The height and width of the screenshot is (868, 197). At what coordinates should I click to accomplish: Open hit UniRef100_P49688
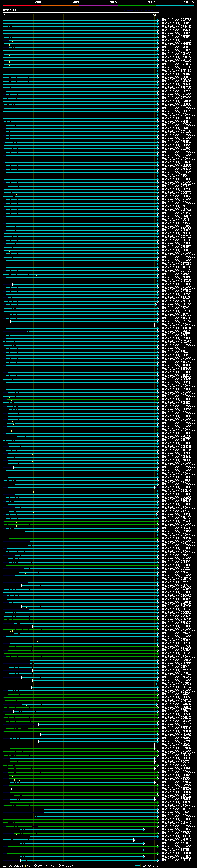tap(177, 30)
